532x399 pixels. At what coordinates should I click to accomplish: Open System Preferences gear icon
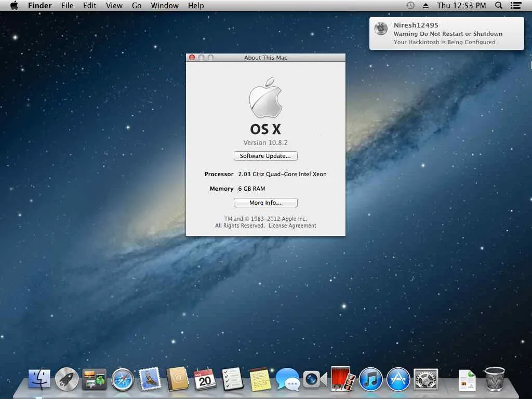pos(426,379)
